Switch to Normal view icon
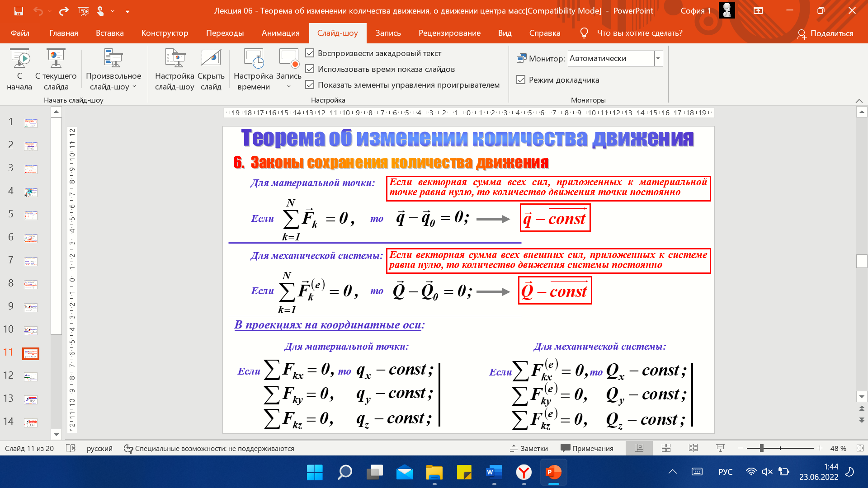868x488 pixels. pyautogui.click(x=639, y=448)
